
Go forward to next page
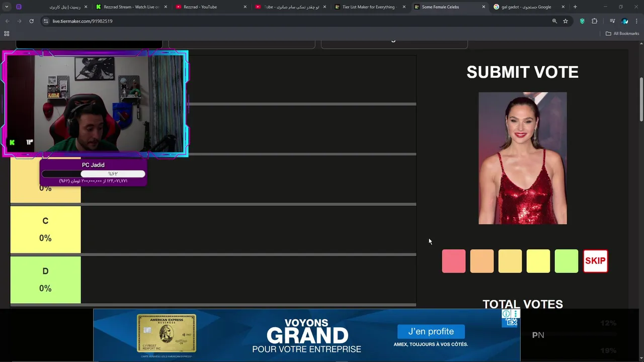tap(19, 21)
